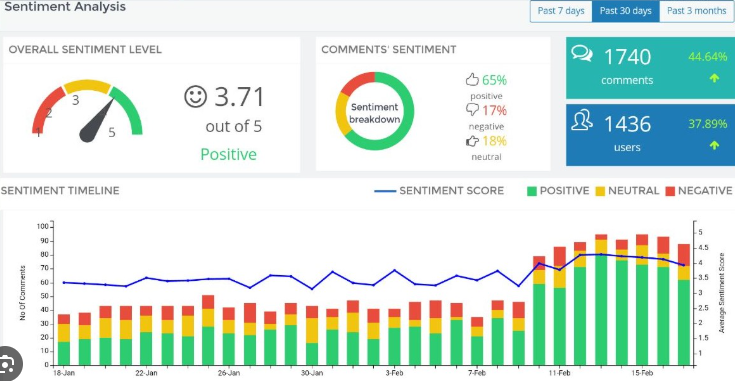Click the thumbs-up positive icon
The height and width of the screenshot is (381, 735).
pyautogui.click(x=472, y=79)
